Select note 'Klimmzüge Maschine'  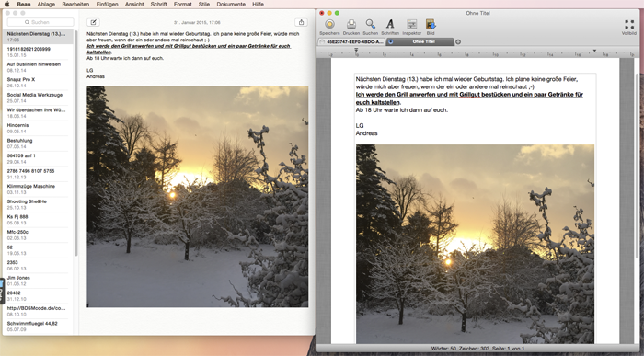[38, 189]
